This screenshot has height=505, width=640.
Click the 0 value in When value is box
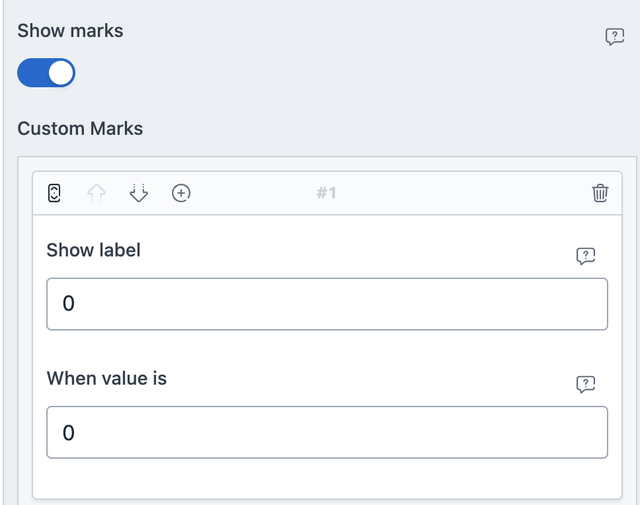pos(69,432)
